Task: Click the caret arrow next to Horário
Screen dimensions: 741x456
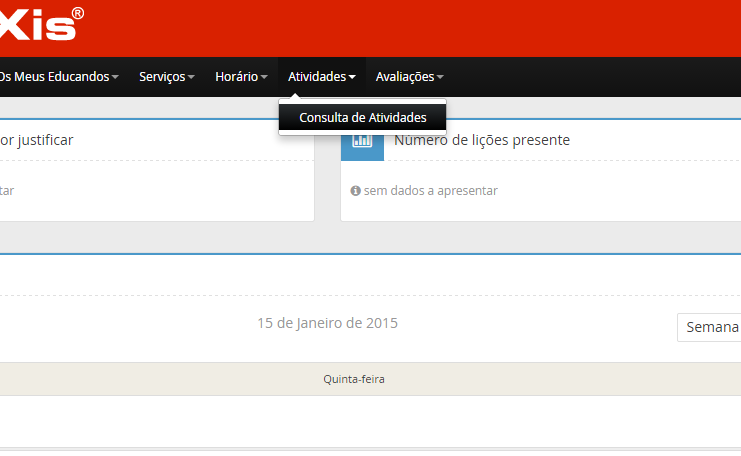Action: [264, 77]
